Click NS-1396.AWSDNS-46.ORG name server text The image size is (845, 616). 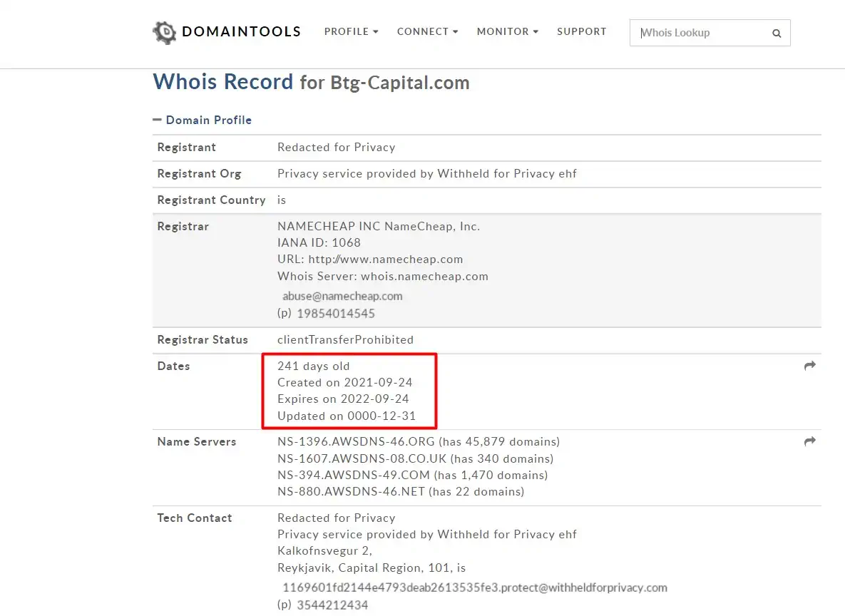pos(356,442)
